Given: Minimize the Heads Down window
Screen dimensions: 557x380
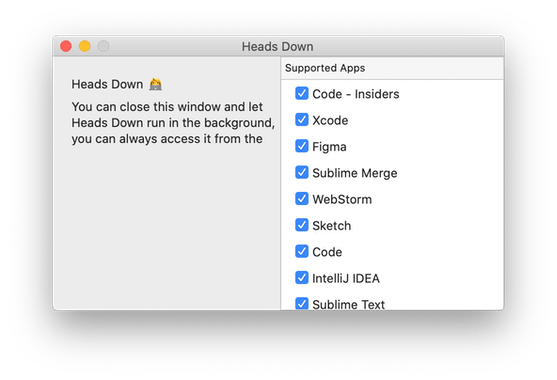Looking at the screenshot, I should tap(85, 46).
